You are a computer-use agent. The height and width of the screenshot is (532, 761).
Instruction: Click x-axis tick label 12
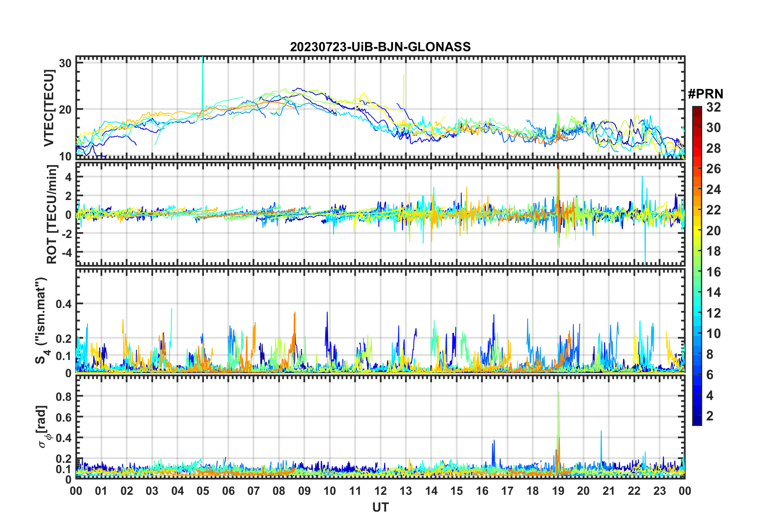pyautogui.click(x=380, y=491)
